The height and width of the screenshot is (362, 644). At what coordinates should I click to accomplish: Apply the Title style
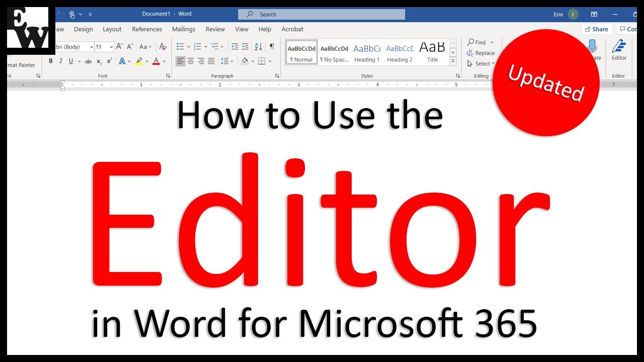(432, 53)
